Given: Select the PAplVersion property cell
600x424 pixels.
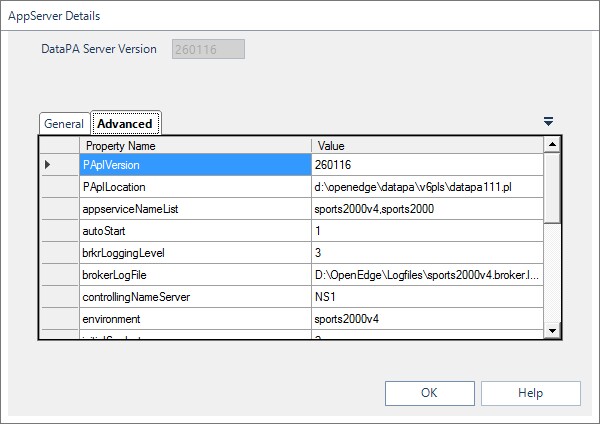Looking at the screenshot, I should coord(195,165).
